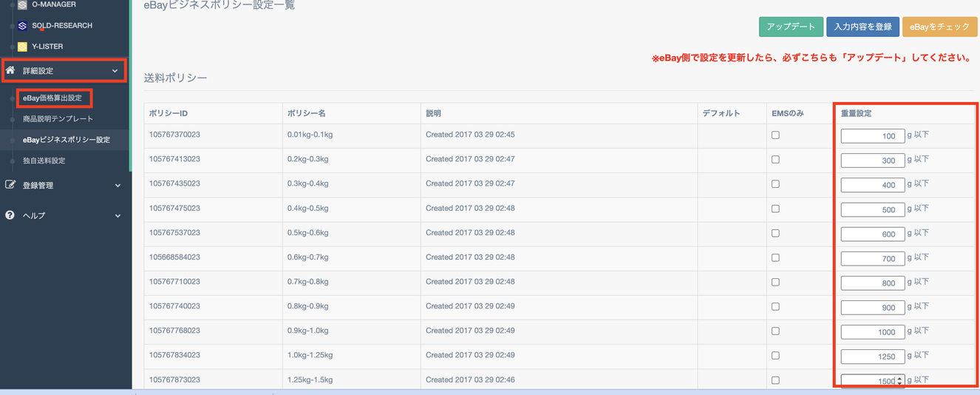The width and height of the screenshot is (980, 395).
Task: Click the O-MANAGER sidebar icon
Action: [x=22, y=5]
